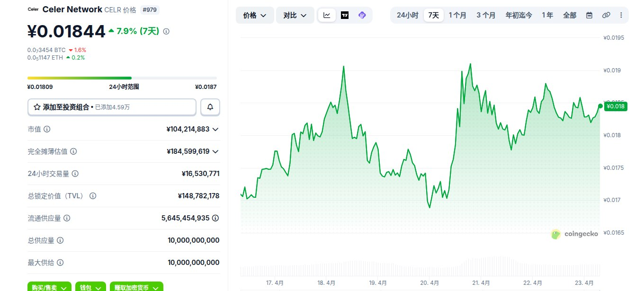The image size is (644, 291).
Task: Click the ¥0.0187 range high value
Action: pyautogui.click(x=206, y=87)
